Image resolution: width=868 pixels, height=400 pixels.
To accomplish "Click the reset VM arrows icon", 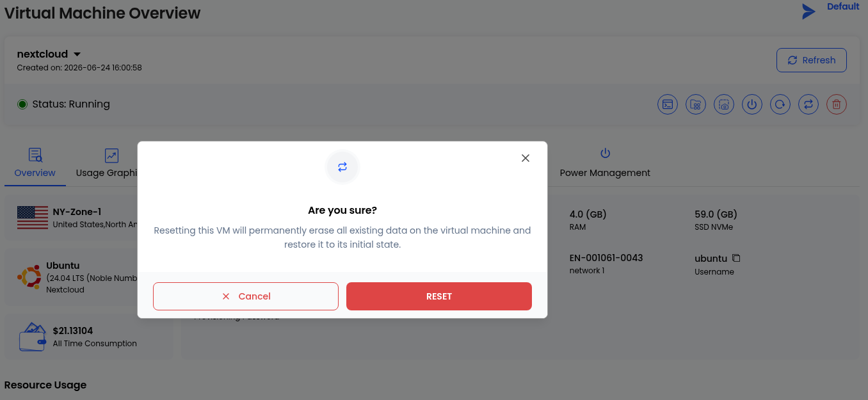I will coord(808,104).
